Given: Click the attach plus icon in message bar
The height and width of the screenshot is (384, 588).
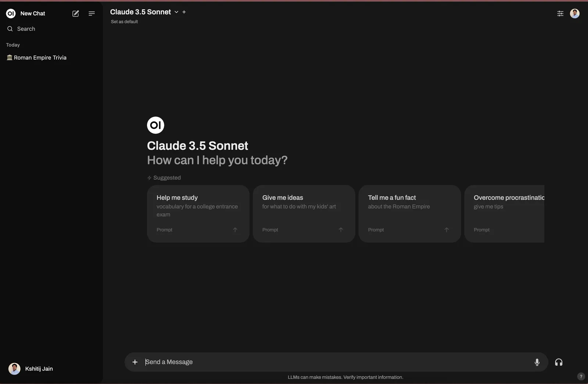Looking at the screenshot, I should pyautogui.click(x=135, y=362).
